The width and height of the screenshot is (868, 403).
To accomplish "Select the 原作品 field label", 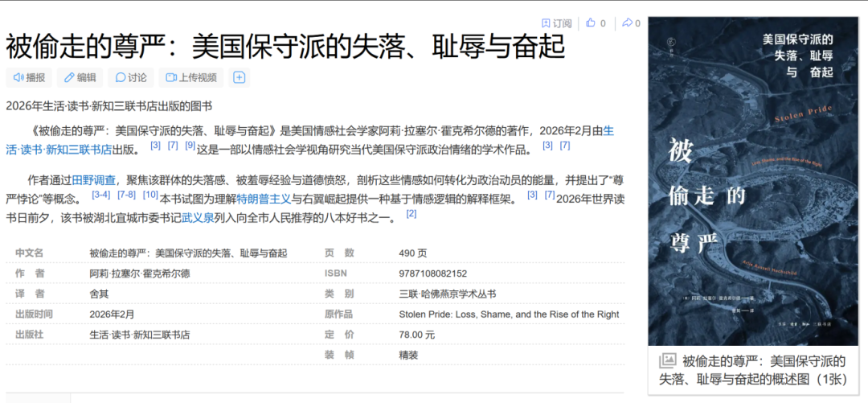I will point(339,315).
